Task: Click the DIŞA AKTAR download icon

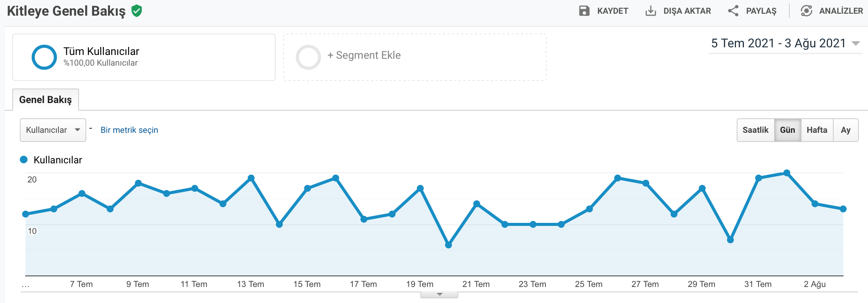Action: click(x=650, y=11)
